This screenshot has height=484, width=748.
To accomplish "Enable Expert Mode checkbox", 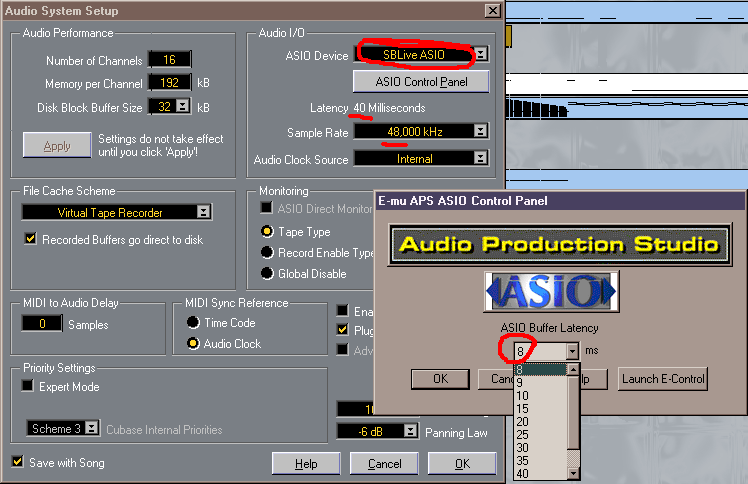I will click(28, 386).
